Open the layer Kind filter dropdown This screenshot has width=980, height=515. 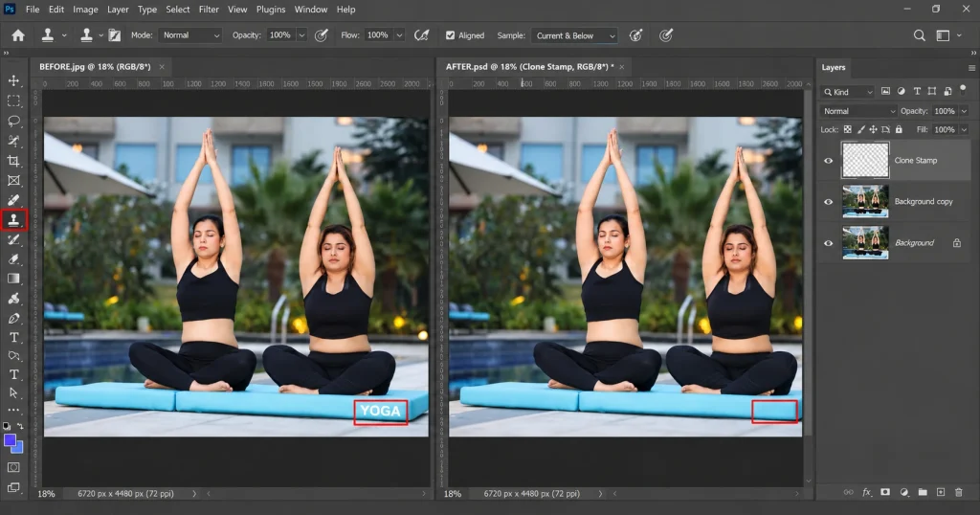(848, 92)
